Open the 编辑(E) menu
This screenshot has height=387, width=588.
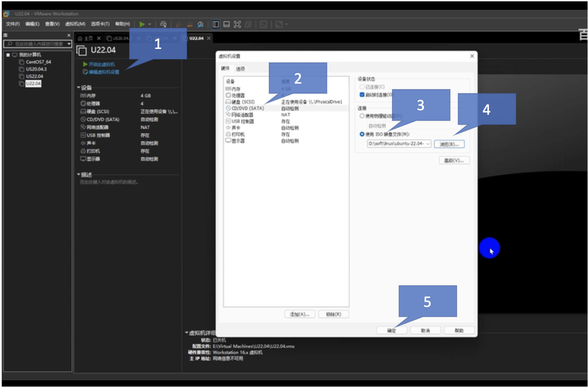pyautogui.click(x=32, y=24)
